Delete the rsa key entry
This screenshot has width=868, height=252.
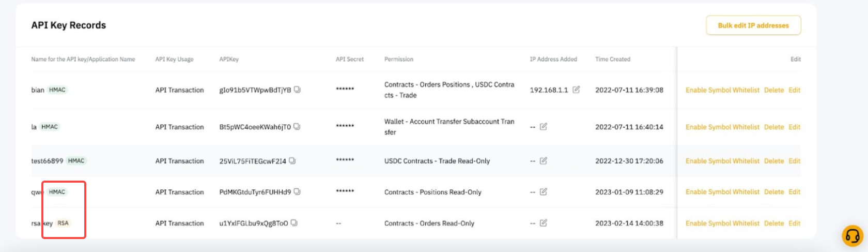click(773, 224)
